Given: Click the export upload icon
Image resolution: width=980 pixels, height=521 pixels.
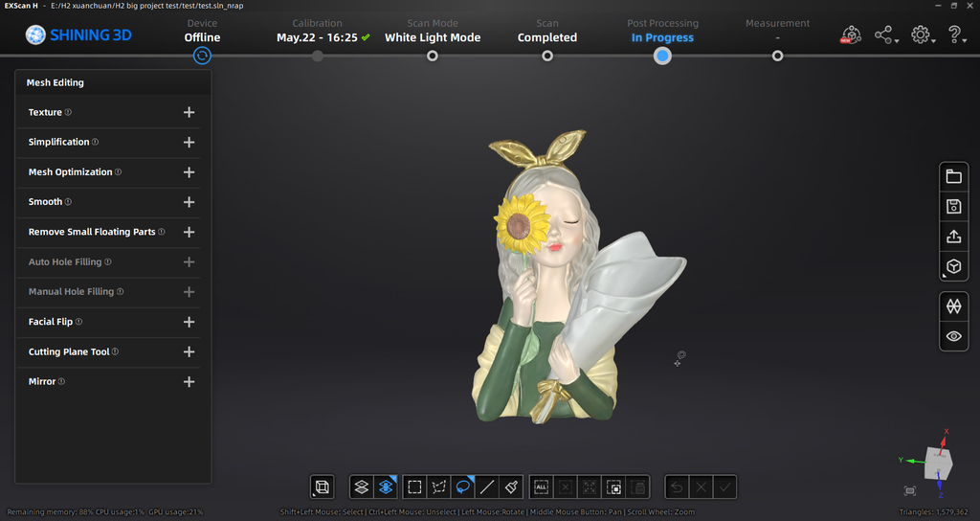Looking at the screenshot, I should [953, 237].
